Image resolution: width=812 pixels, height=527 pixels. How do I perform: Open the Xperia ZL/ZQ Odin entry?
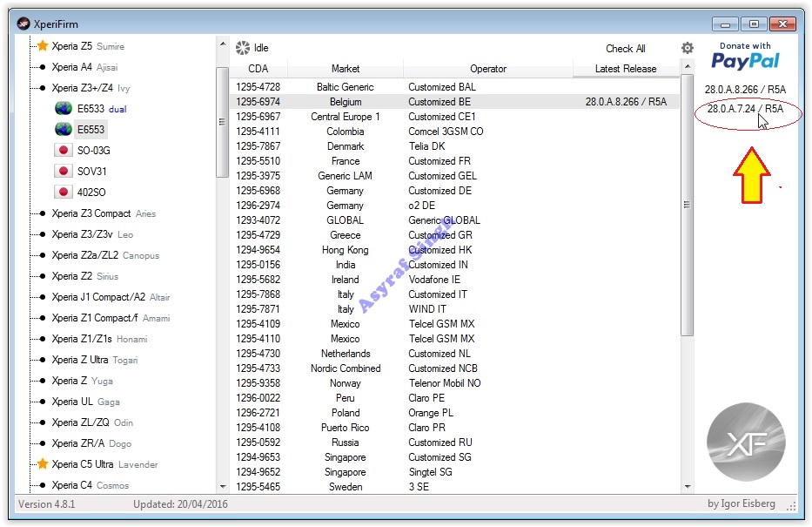pos(92,422)
